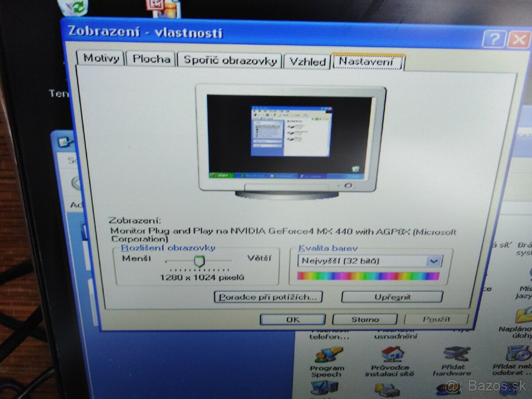Open Naplánované úlohy folder icon
The height and width of the screenshot is (399, 532).
click(523, 315)
